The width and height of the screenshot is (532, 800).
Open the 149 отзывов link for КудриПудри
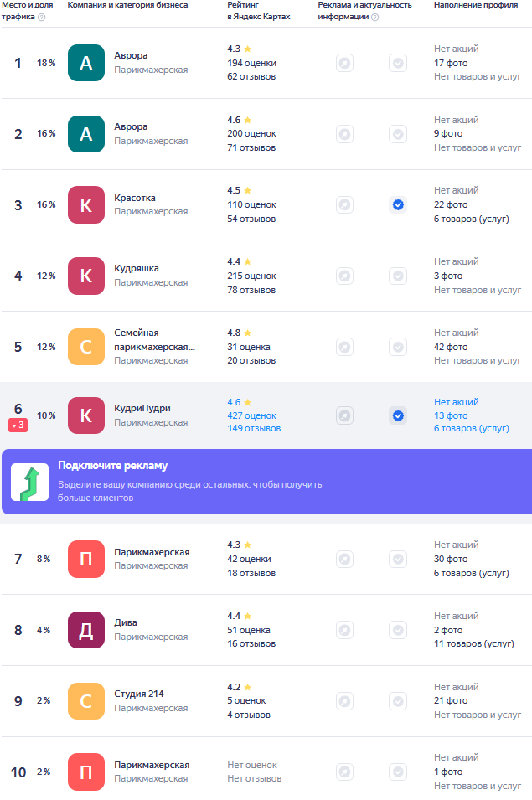[254, 429]
